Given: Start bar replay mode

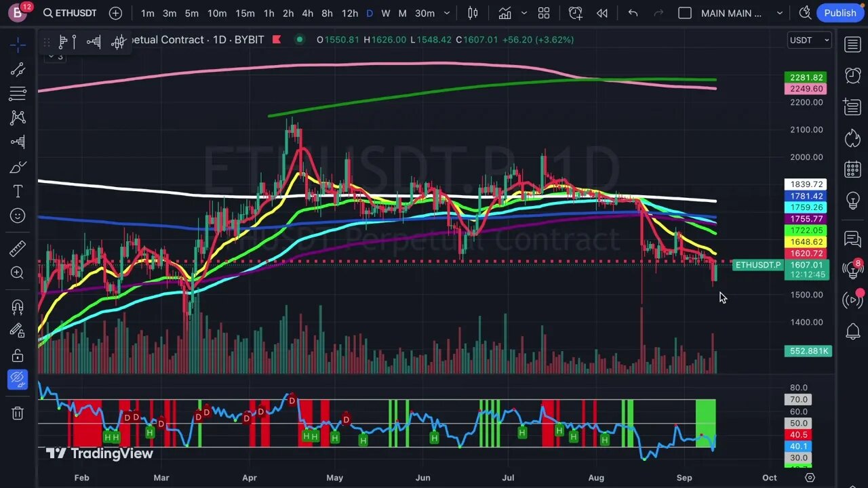Looking at the screenshot, I should point(601,13).
